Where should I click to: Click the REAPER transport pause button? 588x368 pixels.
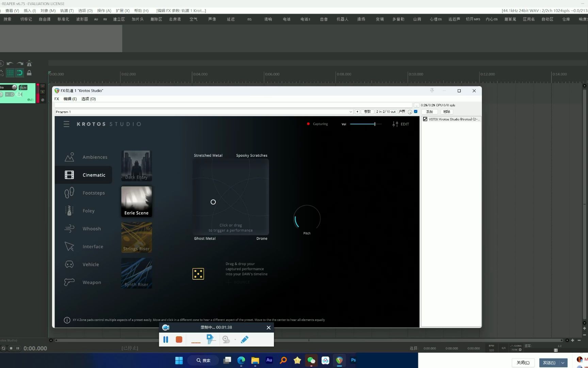pos(18,348)
